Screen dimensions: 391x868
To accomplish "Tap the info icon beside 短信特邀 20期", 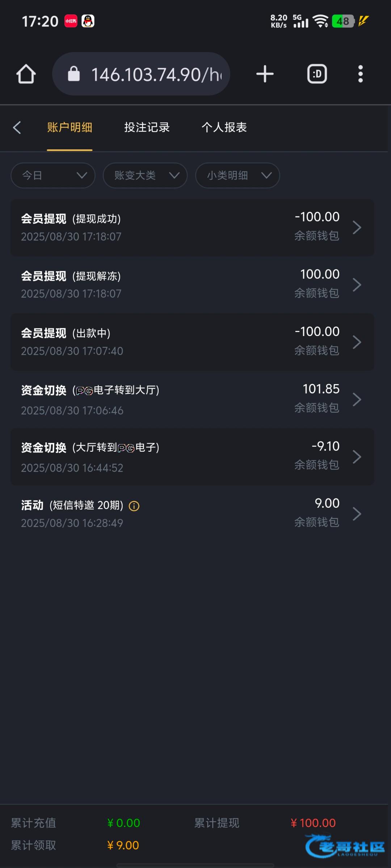I will [x=134, y=506].
